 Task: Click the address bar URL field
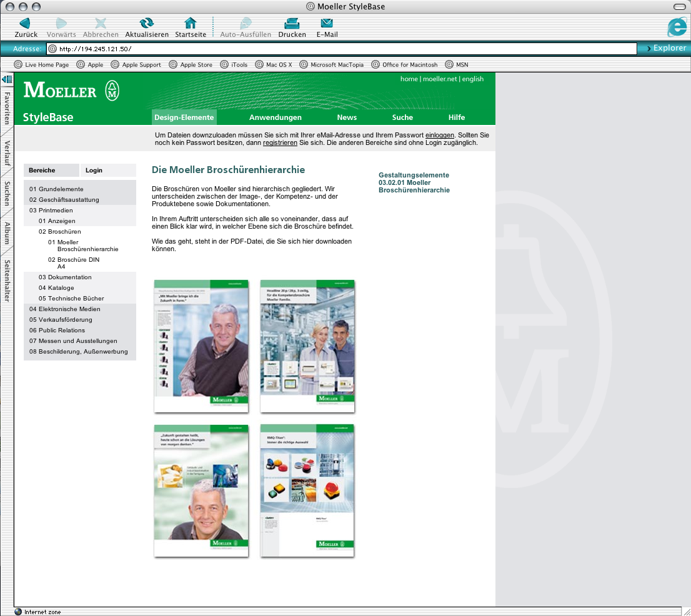pos(341,49)
